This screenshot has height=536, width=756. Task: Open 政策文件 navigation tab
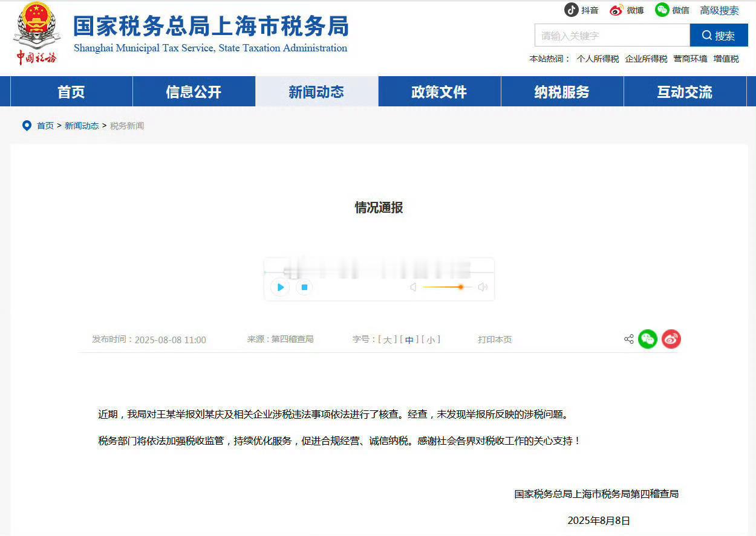pos(439,92)
